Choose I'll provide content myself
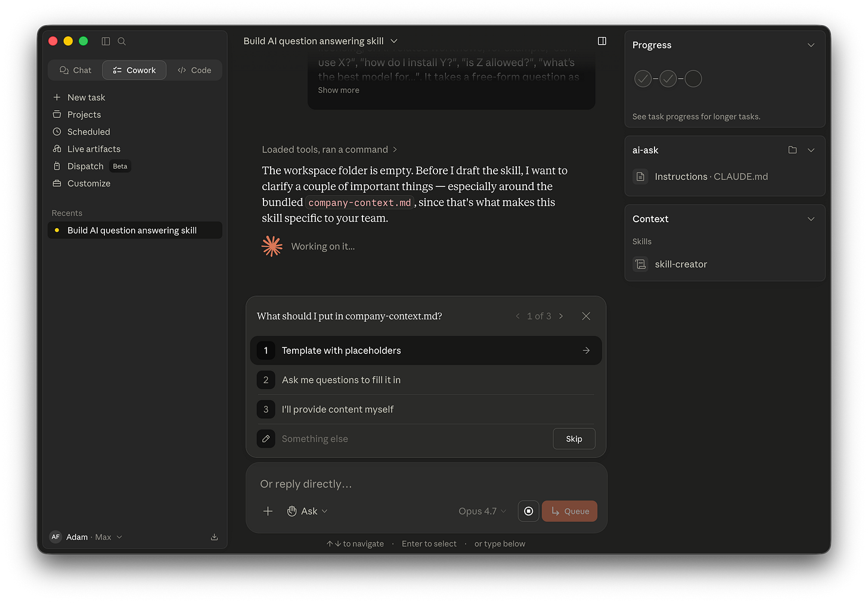The height and width of the screenshot is (603, 868). 426,409
